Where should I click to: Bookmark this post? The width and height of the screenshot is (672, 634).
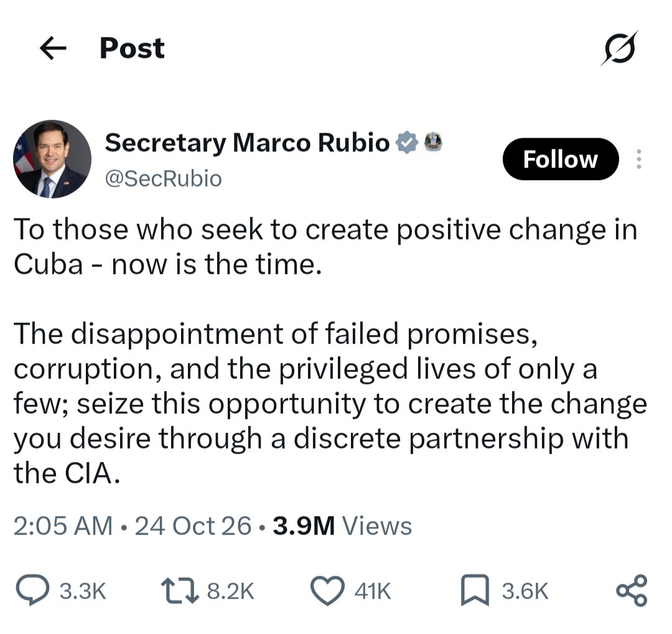point(475,590)
